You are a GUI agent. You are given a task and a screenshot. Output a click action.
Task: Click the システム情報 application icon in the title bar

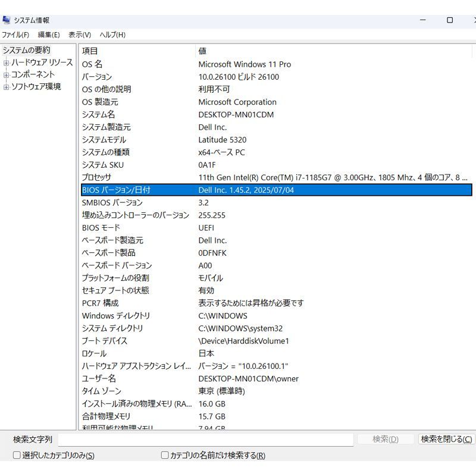6,20
